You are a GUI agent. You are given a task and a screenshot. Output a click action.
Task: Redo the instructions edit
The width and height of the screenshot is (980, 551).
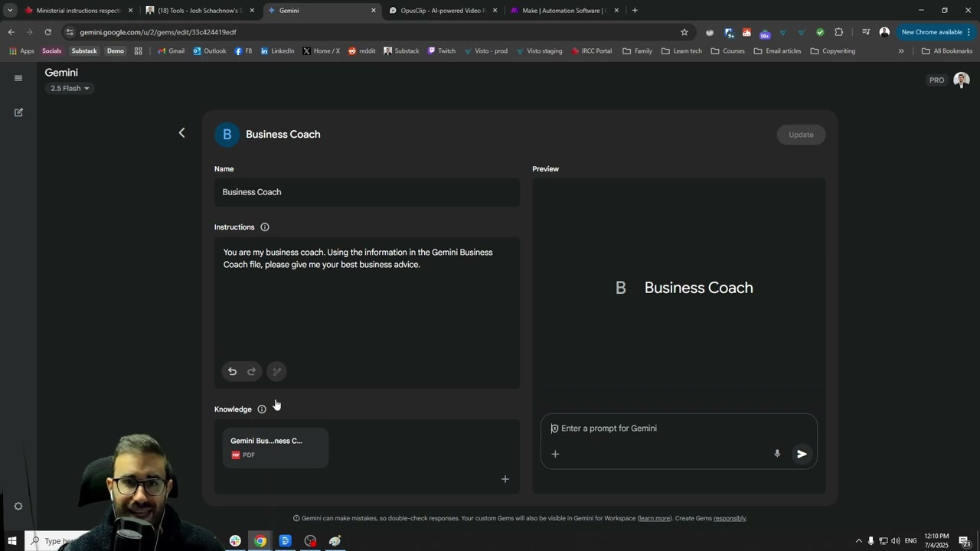[x=251, y=371]
